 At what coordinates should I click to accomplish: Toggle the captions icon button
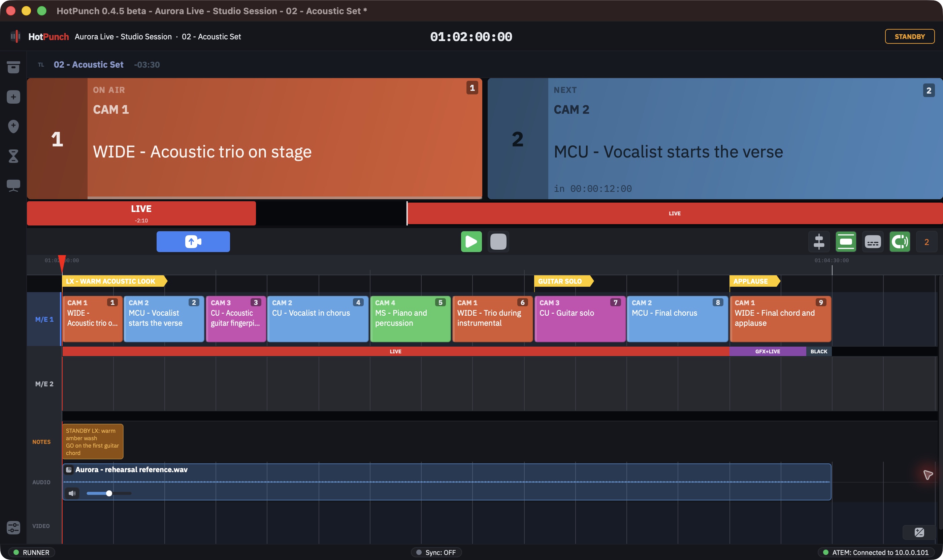point(873,242)
